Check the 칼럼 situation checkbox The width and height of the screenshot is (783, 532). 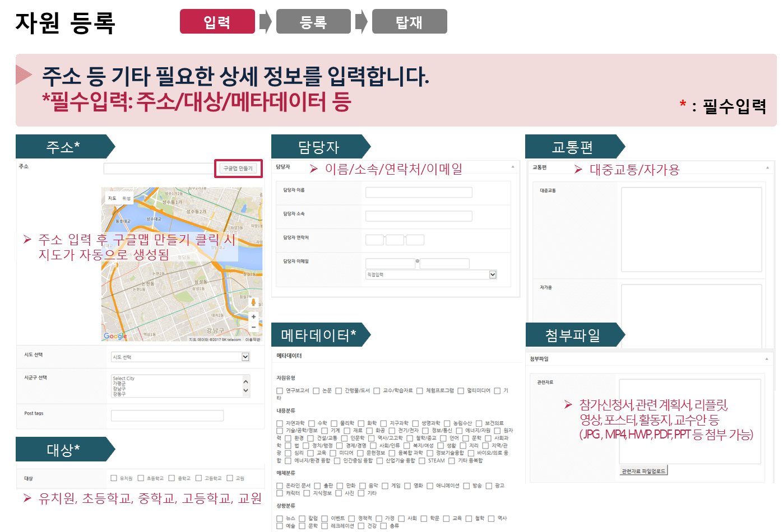302,519
